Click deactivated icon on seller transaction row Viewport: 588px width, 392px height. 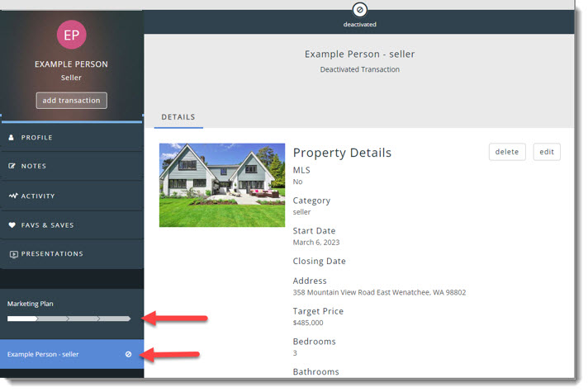pyautogui.click(x=128, y=354)
